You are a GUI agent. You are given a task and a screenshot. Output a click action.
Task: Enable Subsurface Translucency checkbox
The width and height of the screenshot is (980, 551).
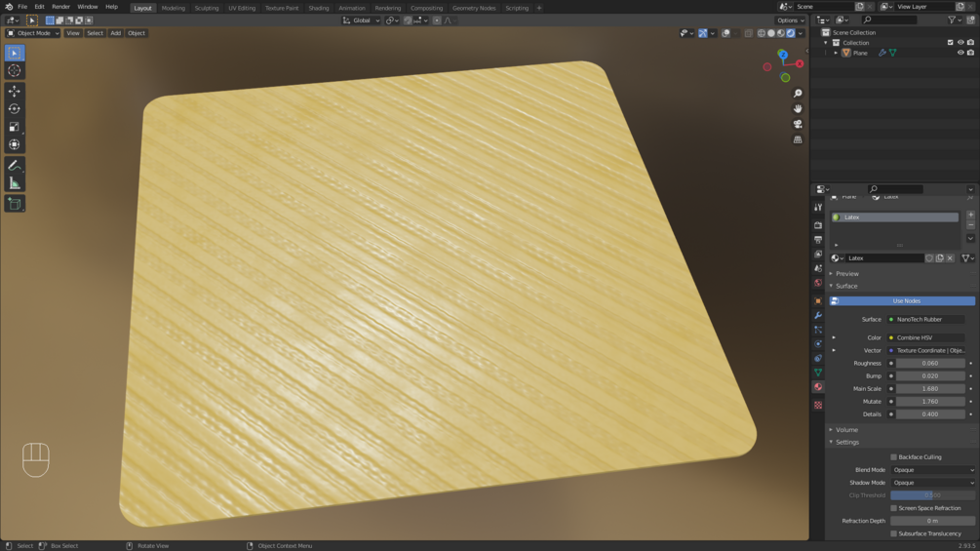pos(894,534)
